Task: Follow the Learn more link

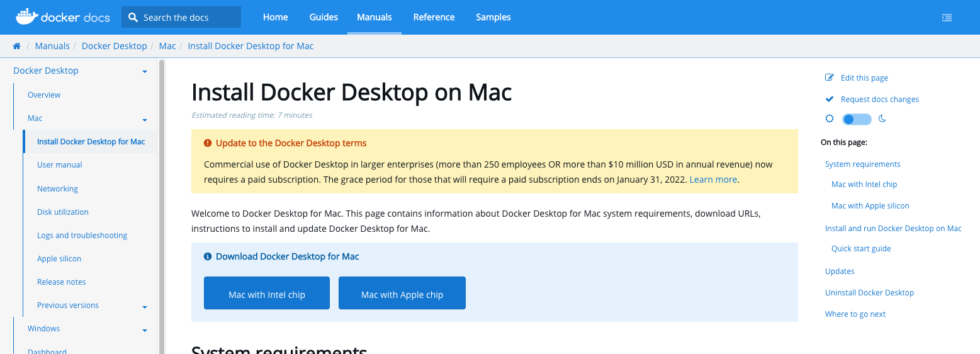Action: pyautogui.click(x=713, y=180)
